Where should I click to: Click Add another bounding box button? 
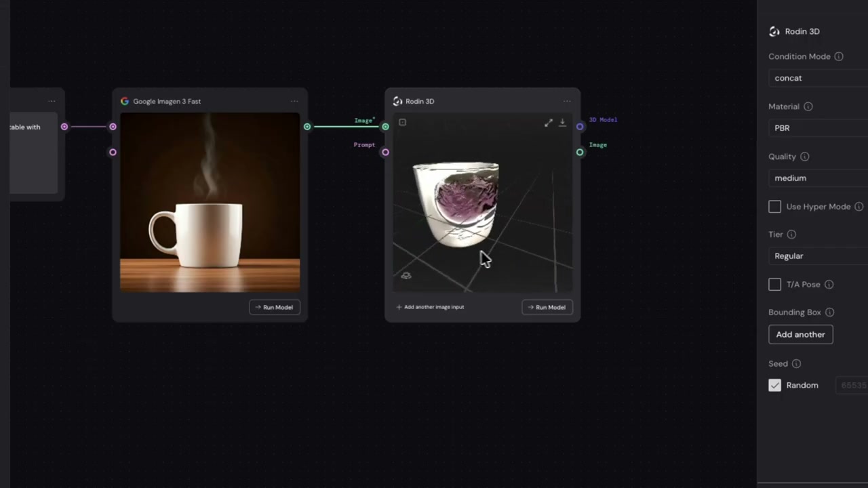point(800,334)
